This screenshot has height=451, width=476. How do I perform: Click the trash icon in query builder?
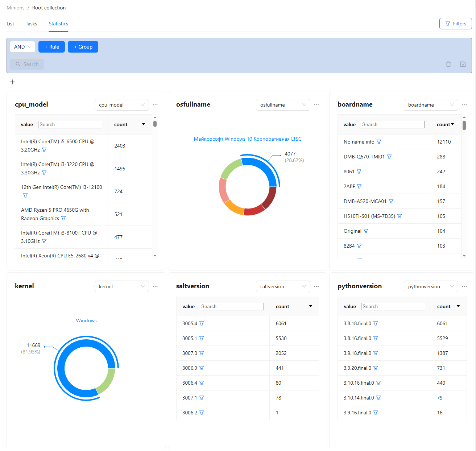tap(448, 64)
